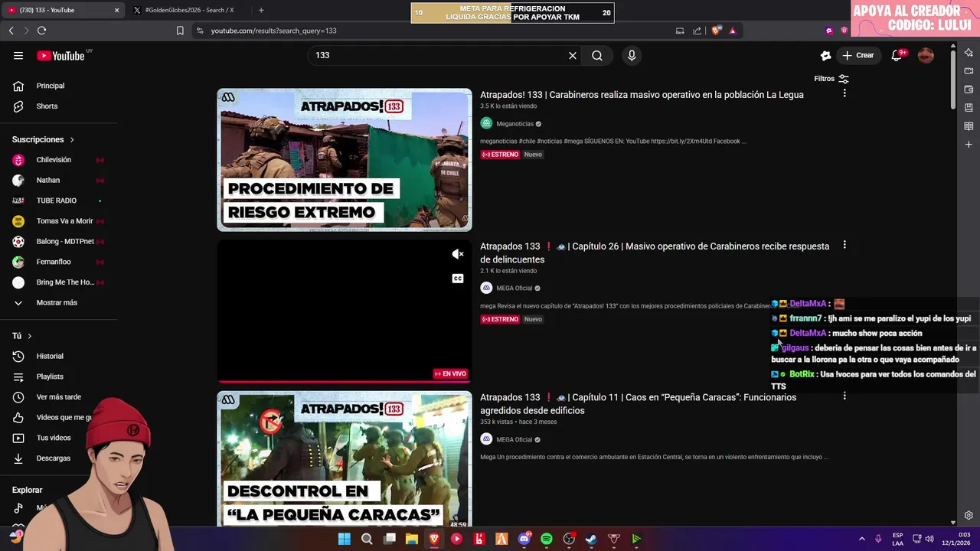Open the Capítulo 26 live preview
Image resolution: width=980 pixels, height=551 pixels.
click(345, 311)
